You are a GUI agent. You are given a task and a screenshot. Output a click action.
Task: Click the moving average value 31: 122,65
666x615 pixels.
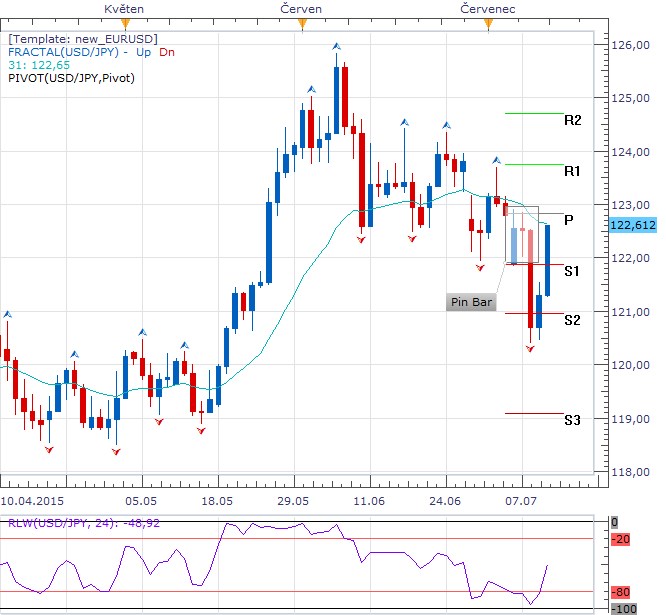pos(39,65)
